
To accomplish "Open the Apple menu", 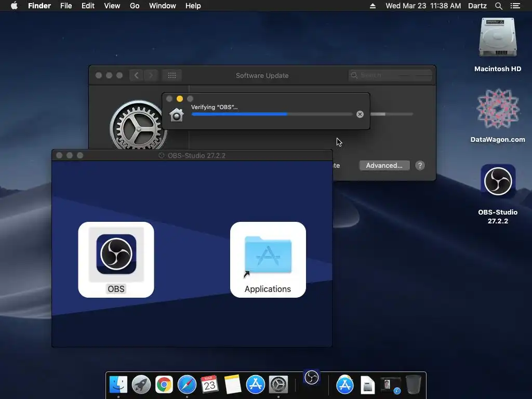I will pos(14,6).
